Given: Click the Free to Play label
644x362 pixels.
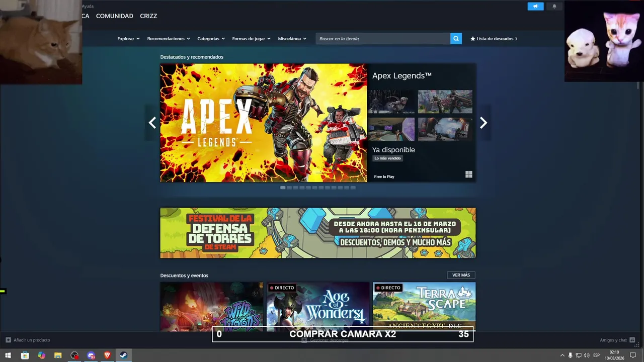Looking at the screenshot, I should (384, 177).
